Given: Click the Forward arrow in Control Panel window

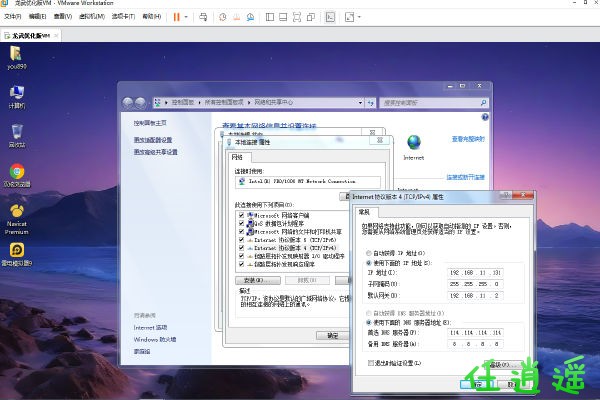Looking at the screenshot, I should click(140, 102).
